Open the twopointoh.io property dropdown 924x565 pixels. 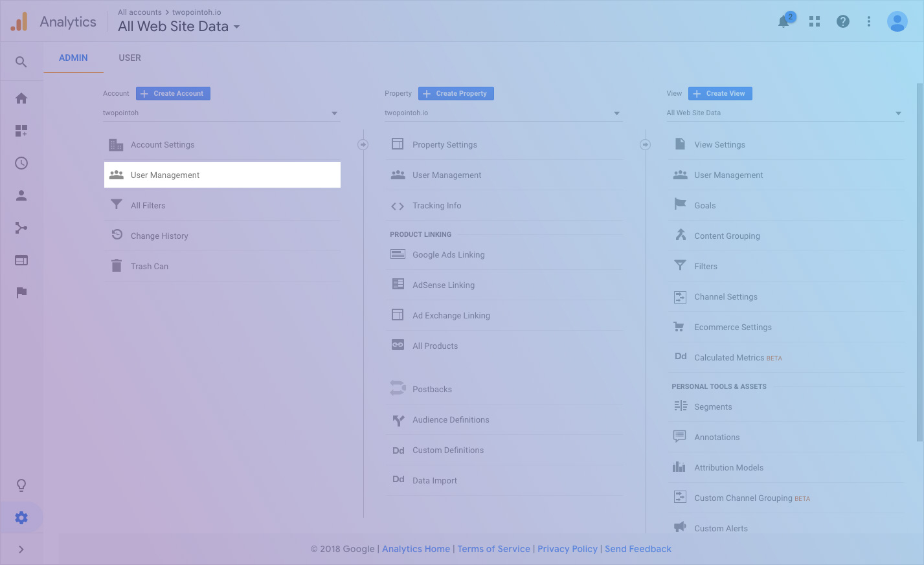[x=503, y=113]
